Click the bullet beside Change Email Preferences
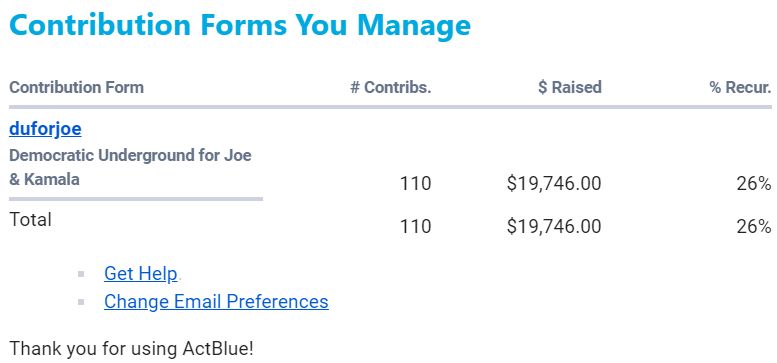The image size is (777, 363). point(81,302)
